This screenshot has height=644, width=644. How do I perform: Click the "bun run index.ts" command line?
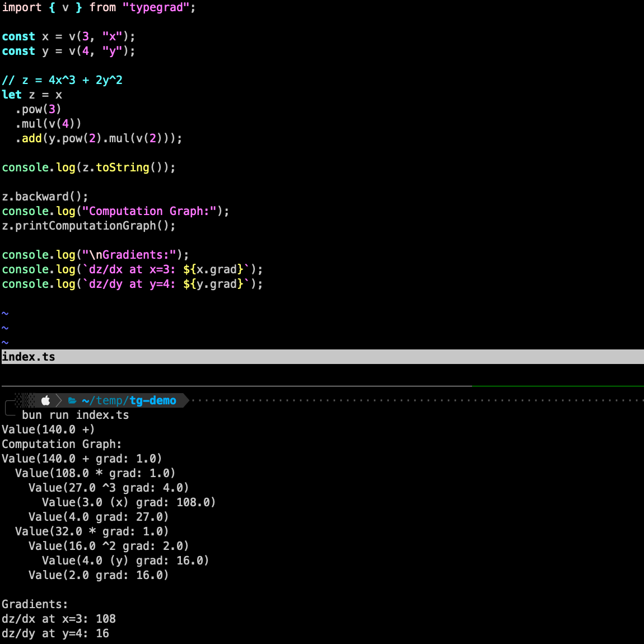(75, 415)
